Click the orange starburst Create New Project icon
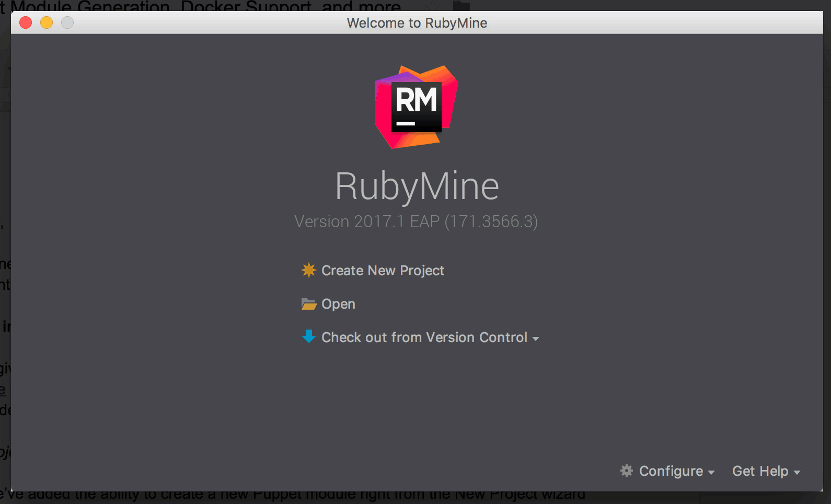 coord(309,270)
